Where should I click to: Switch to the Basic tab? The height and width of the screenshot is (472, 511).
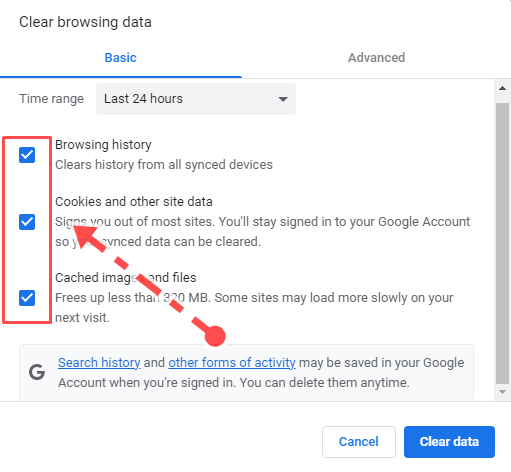click(121, 58)
